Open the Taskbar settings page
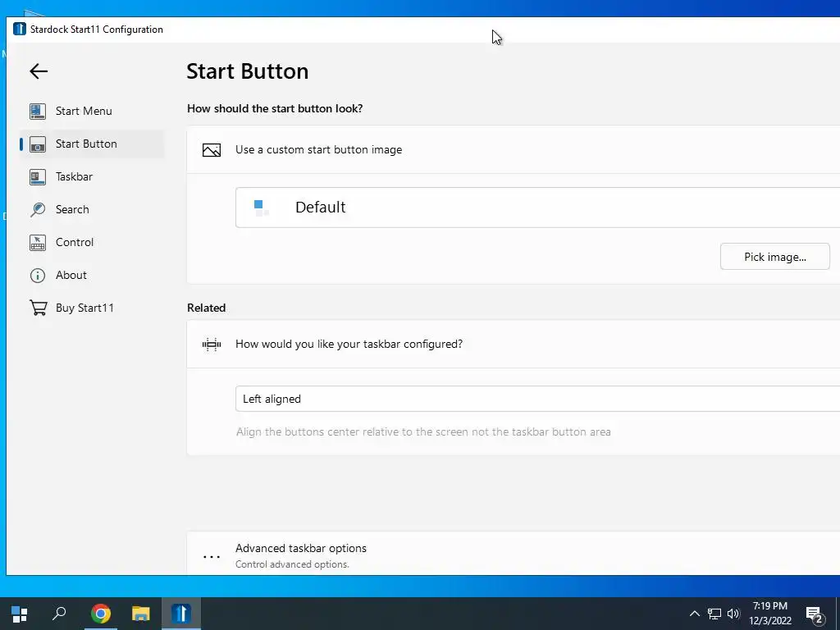Viewport: 840px width, 630px height. pyautogui.click(x=92, y=176)
